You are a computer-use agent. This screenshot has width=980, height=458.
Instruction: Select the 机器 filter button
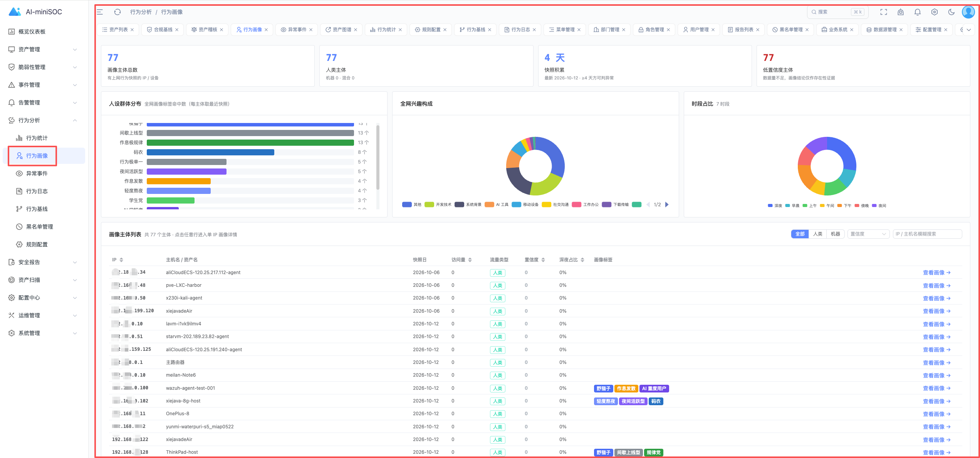tap(836, 234)
